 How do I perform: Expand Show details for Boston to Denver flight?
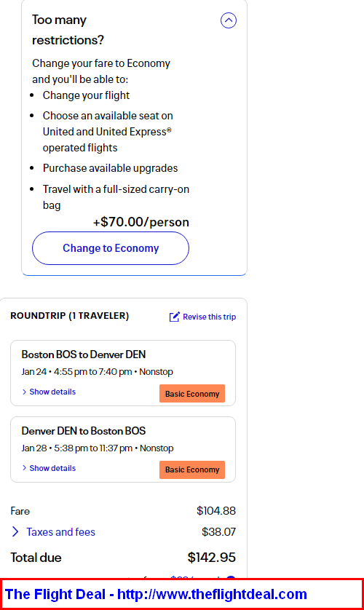[52, 392]
